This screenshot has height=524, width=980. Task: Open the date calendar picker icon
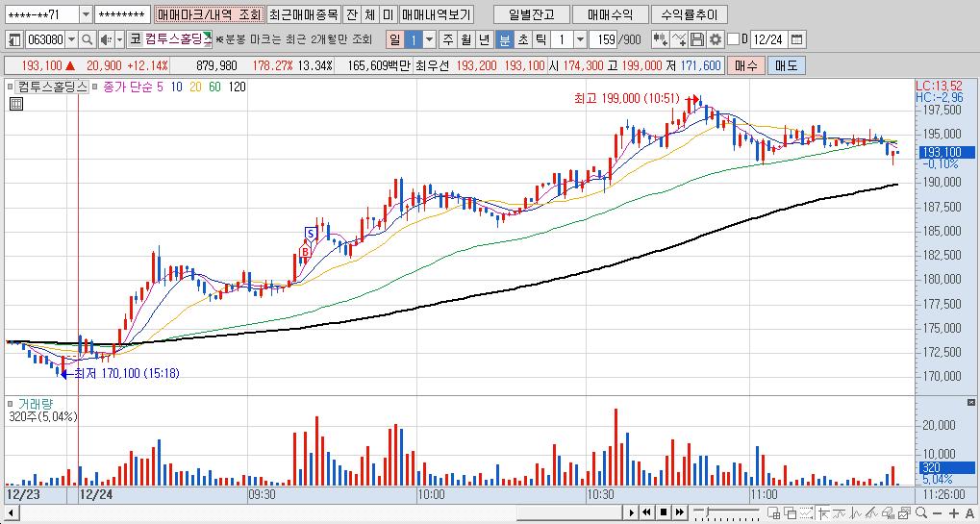coord(796,40)
